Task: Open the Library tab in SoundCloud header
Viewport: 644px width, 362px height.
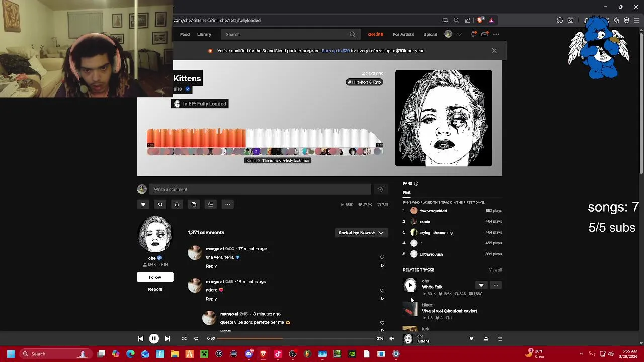Action: pyautogui.click(x=204, y=34)
